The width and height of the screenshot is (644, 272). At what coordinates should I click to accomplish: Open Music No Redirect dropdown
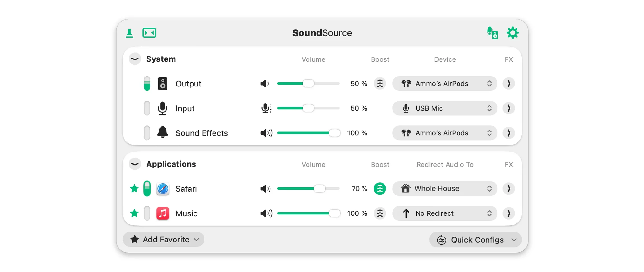[445, 213]
